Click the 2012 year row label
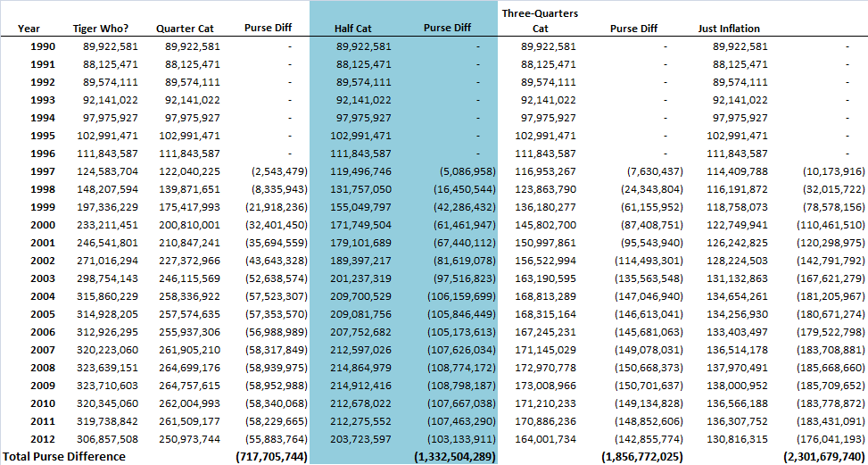Screen dimensions: 868x465 (x=41, y=439)
